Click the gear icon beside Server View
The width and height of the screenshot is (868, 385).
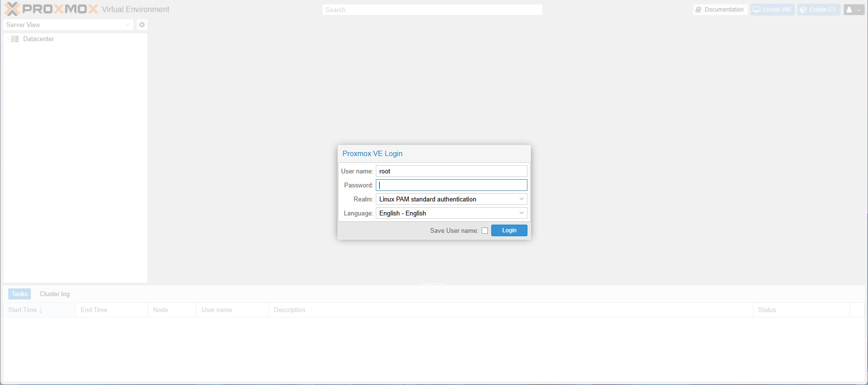[x=142, y=25]
